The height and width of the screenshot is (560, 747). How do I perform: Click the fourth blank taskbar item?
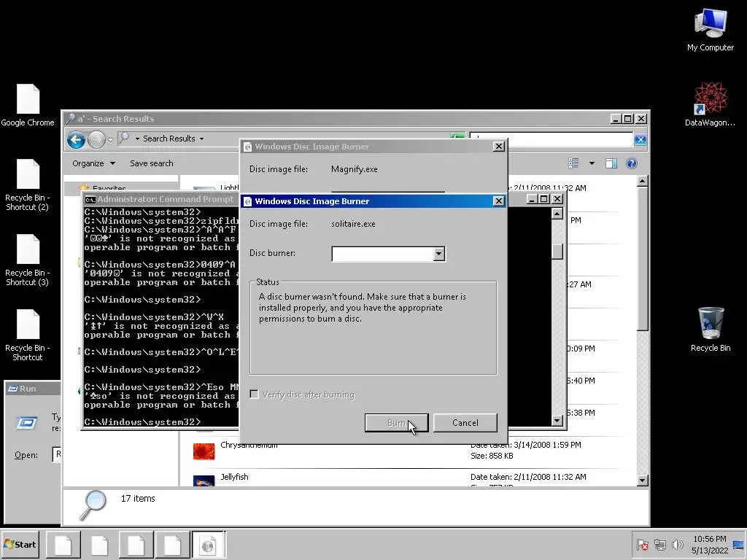click(x=172, y=545)
